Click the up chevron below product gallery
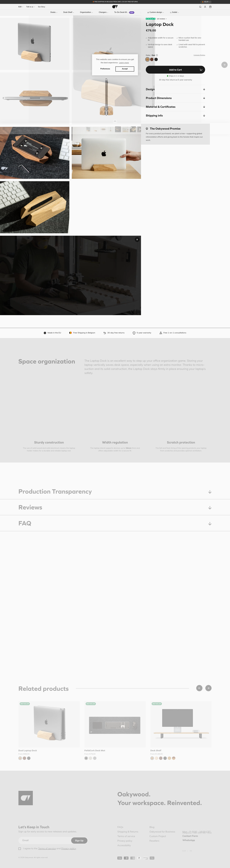The image size is (230, 868). pos(115,121)
